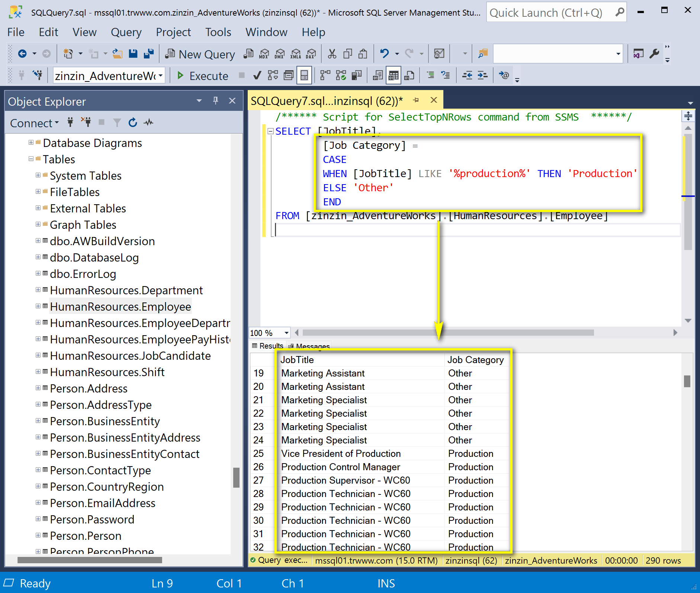This screenshot has width=700, height=593.
Task: Open the Window menu
Action: [x=266, y=32]
